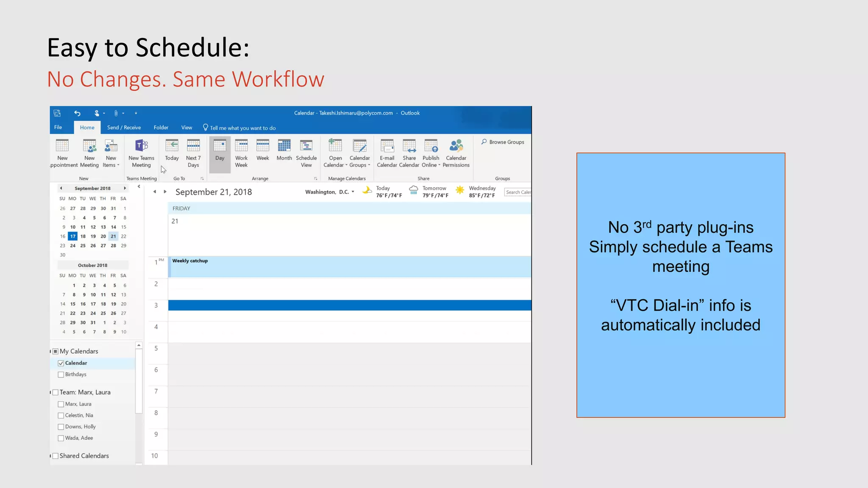This screenshot has width=868, height=488.
Task: Click Browse Groups link
Action: 503,142
